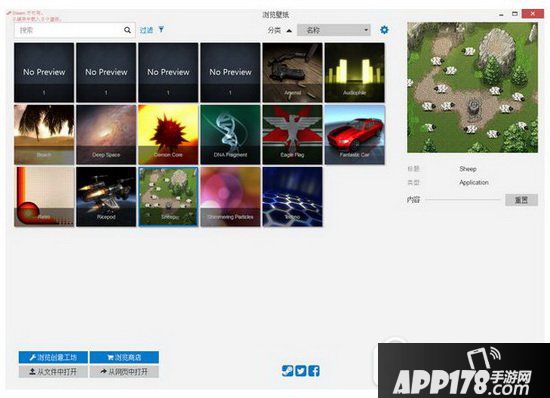
Task: Select the Eagle Flag wallpaper thumbnail
Action: pyautogui.click(x=292, y=135)
